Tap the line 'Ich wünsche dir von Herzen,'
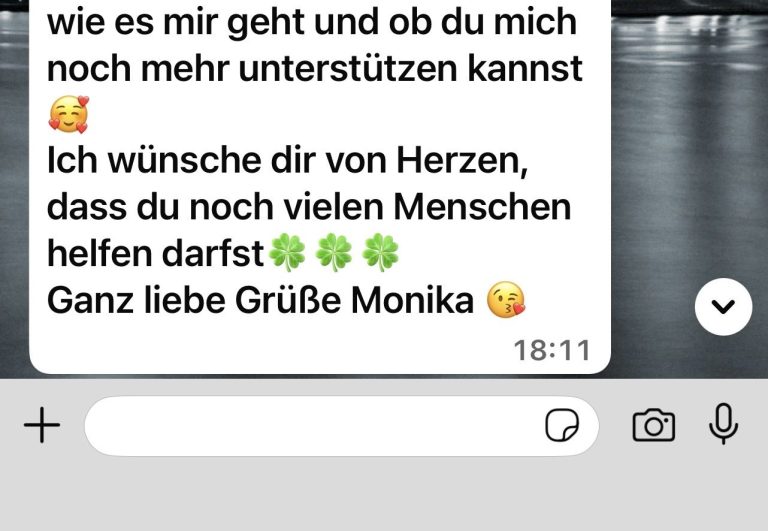 click(x=288, y=161)
